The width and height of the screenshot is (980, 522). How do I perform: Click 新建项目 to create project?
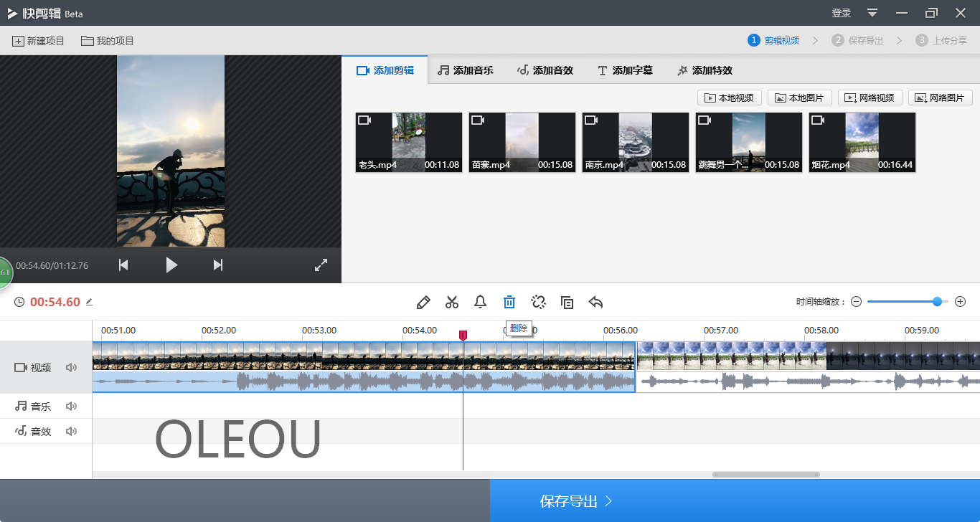pyautogui.click(x=39, y=41)
